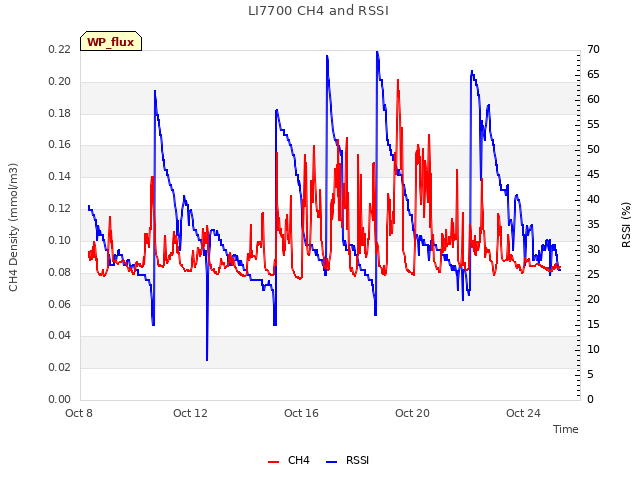Click the 0.12 left axis value

60,209
